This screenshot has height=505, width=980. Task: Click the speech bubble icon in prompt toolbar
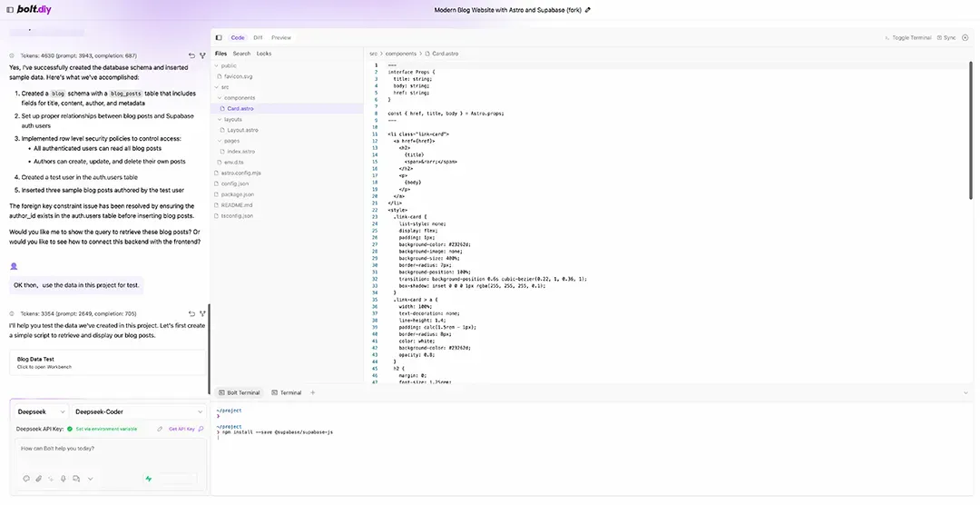[26, 479]
